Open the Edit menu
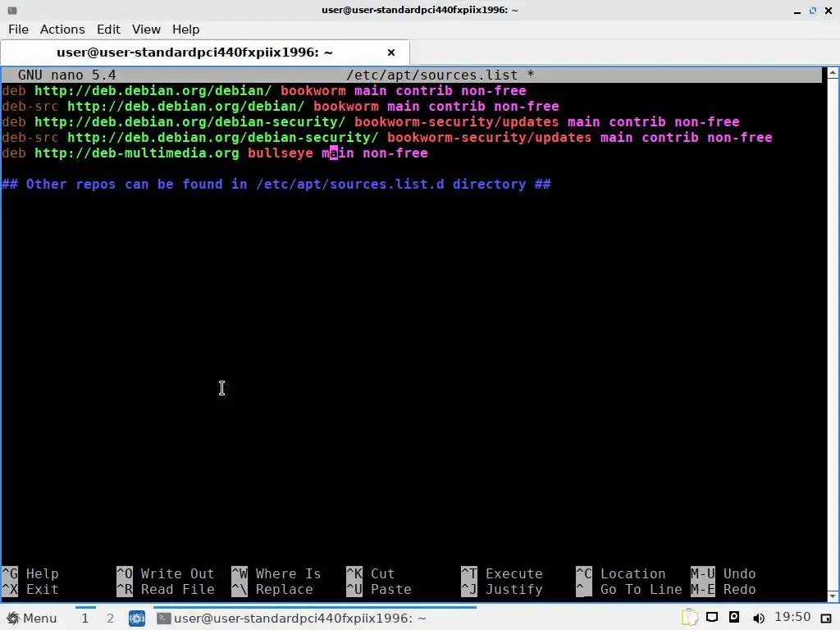 click(108, 30)
